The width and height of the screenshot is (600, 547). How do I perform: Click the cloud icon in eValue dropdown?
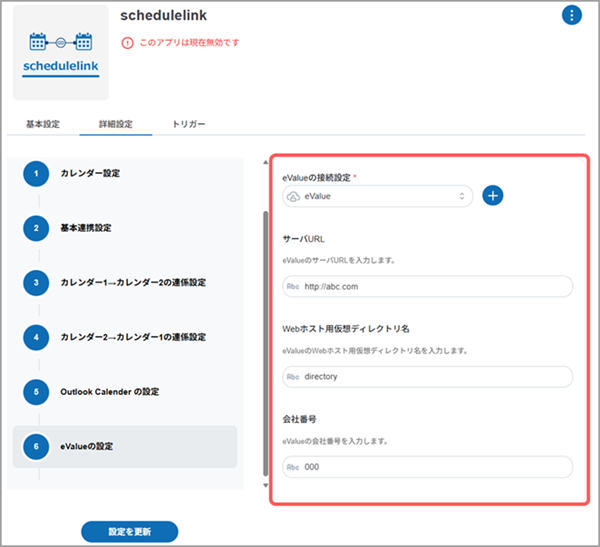pyautogui.click(x=293, y=197)
